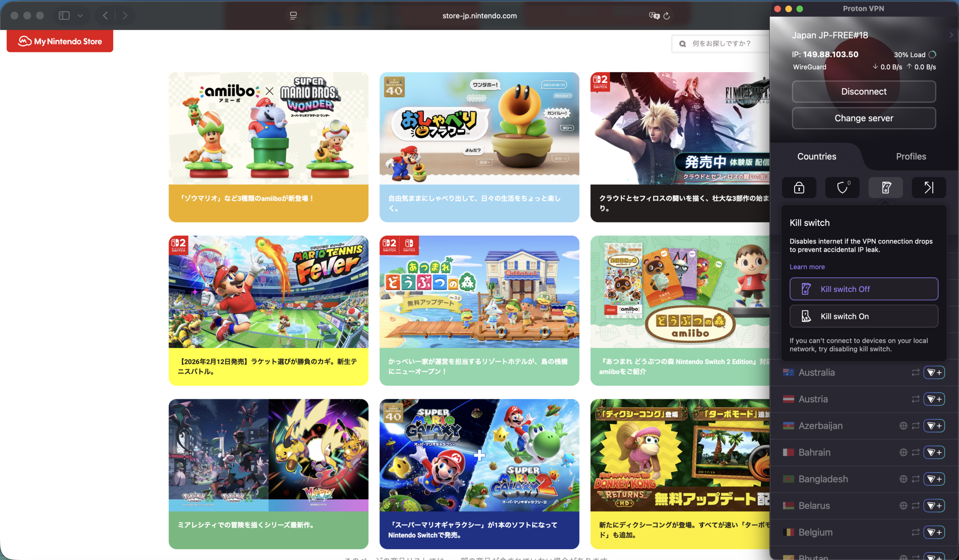959x560 pixels.
Task: Toggle the Secure Core lock icon
Action: 799,188
